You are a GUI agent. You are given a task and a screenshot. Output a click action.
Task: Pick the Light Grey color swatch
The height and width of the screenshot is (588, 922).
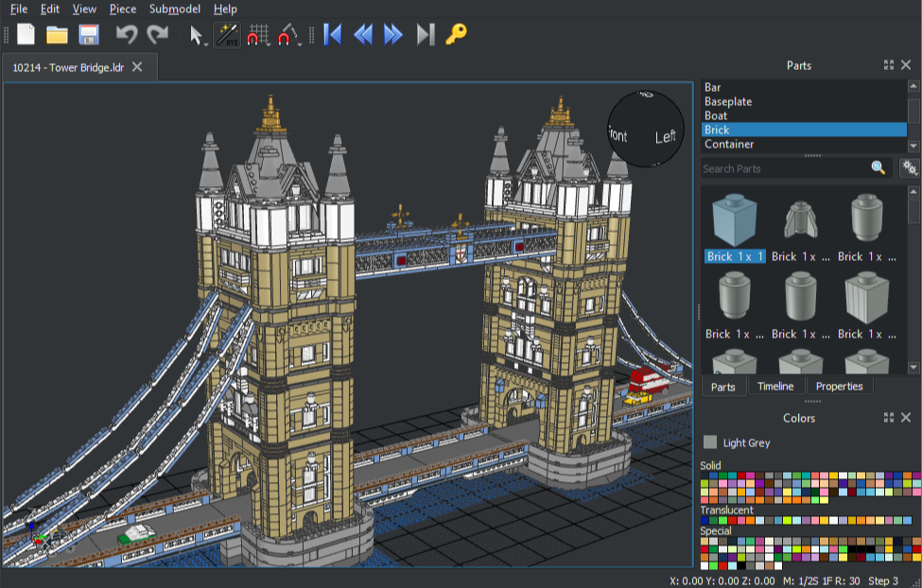710,441
